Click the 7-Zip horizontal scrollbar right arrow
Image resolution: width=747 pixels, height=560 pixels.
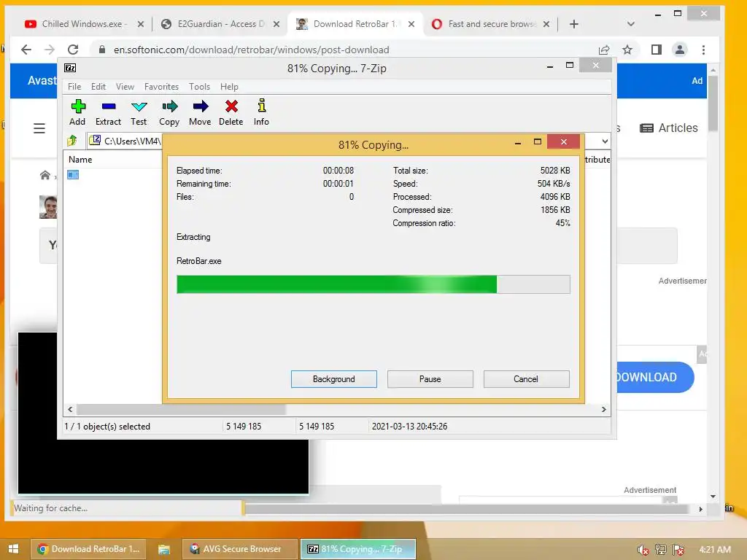[x=603, y=410]
